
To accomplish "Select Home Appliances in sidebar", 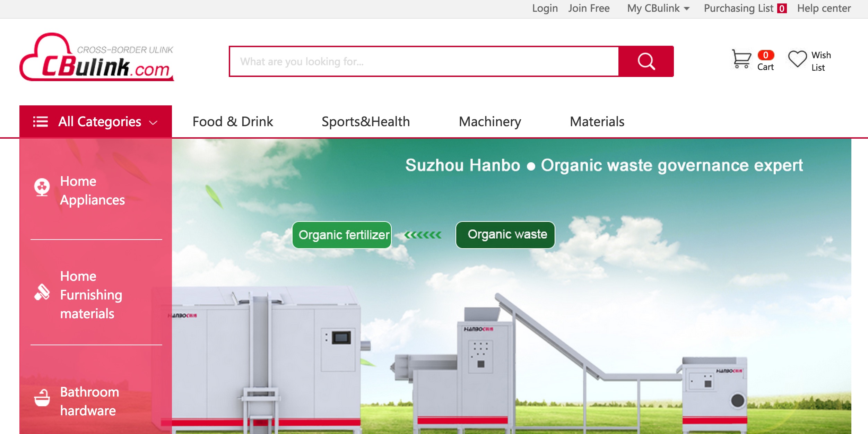I will click(93, 191).
